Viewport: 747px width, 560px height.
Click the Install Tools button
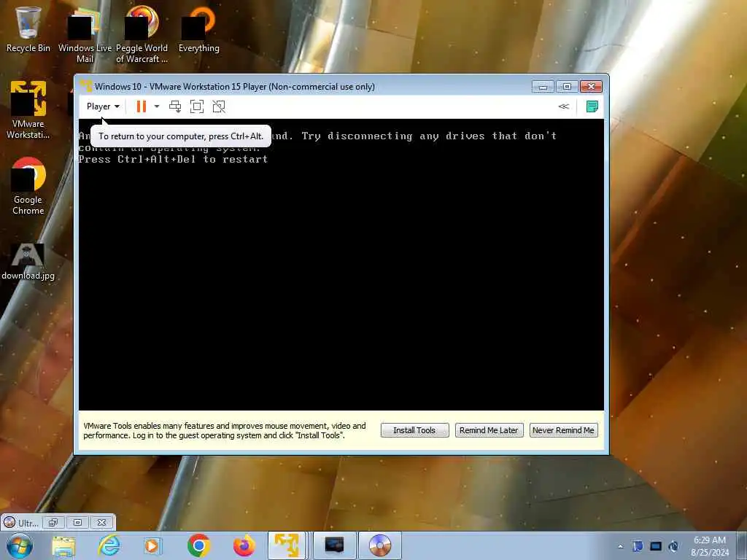(414, 430)
